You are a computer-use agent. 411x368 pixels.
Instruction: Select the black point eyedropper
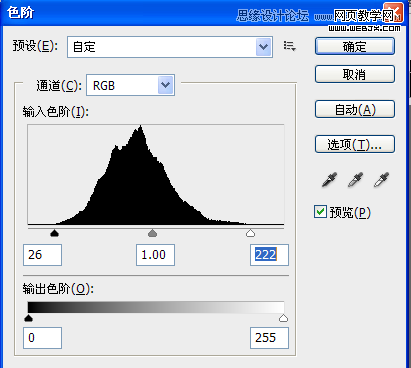(330, 180)
